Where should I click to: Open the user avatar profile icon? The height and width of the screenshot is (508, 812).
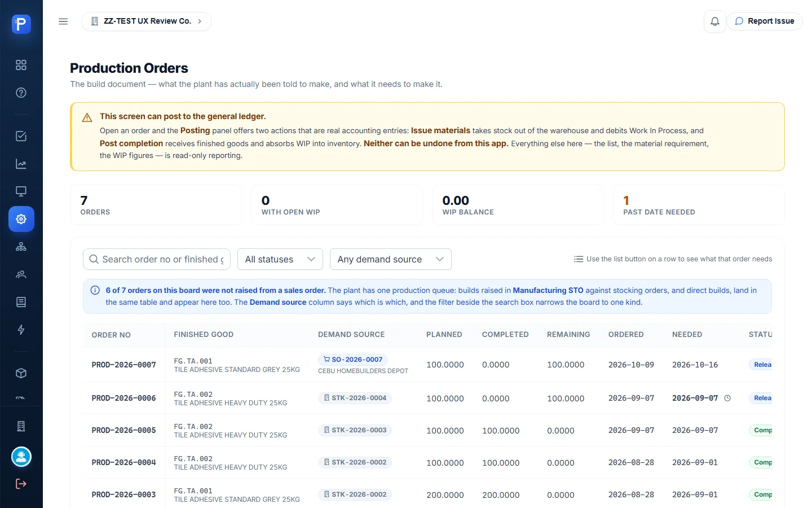[21, 457]
